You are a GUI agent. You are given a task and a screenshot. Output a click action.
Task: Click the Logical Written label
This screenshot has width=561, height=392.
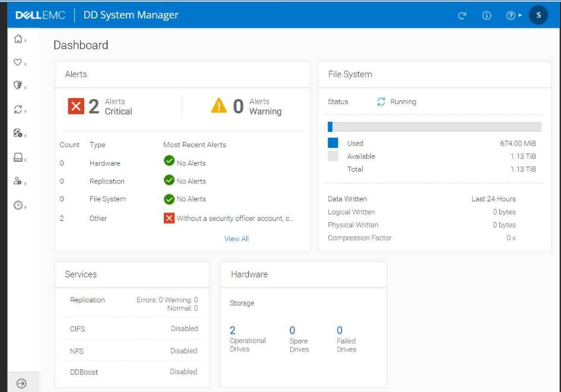pos(351,212)
